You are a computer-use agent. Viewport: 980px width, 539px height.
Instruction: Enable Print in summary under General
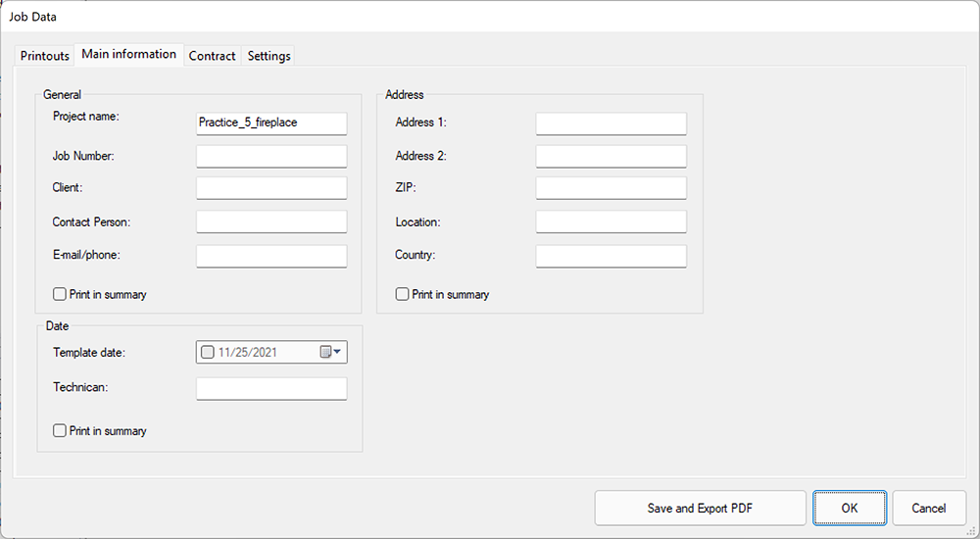coord(60,294)
